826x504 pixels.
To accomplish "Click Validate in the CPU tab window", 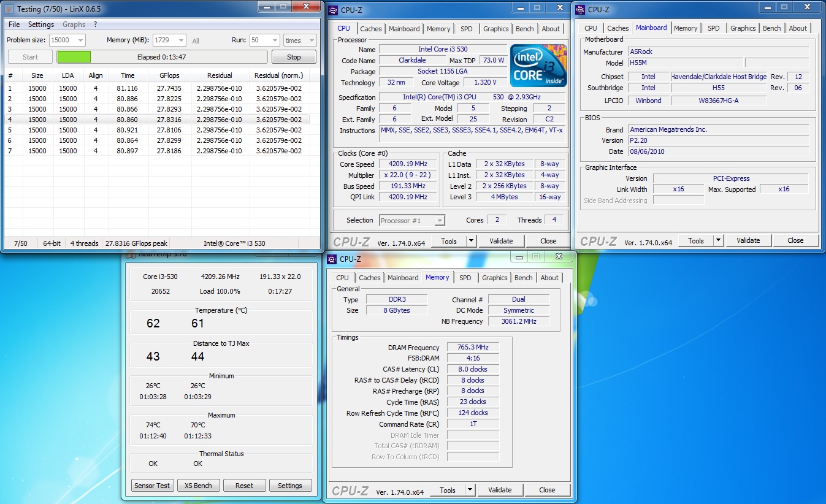I will pyautogui.click(x=501, y=241).
